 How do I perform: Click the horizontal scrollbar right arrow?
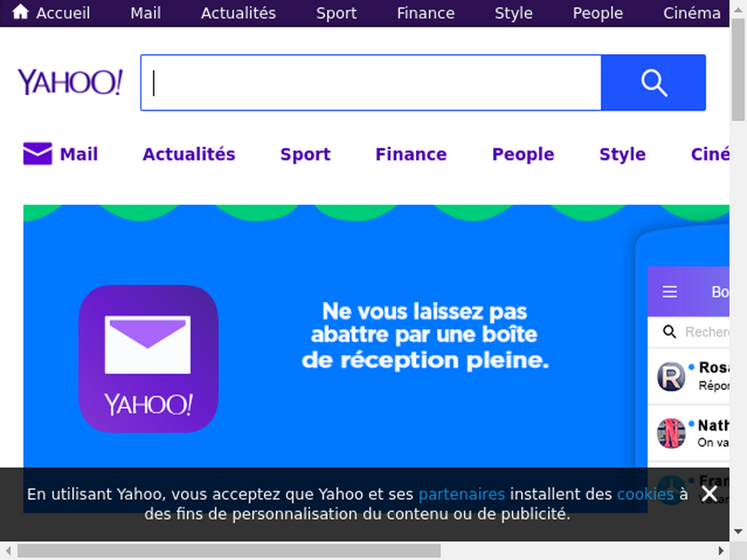pyautogui.click(x=721, y=551)
